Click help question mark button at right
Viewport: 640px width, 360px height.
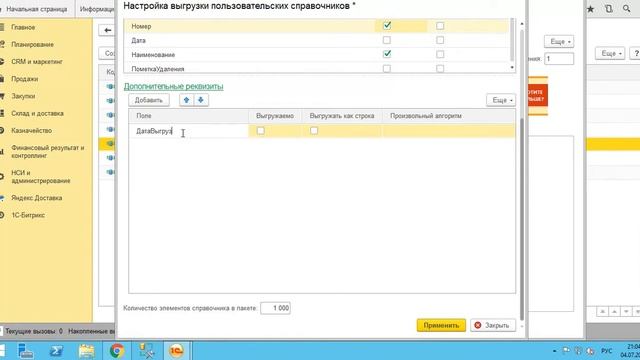(x=635, y=53)
